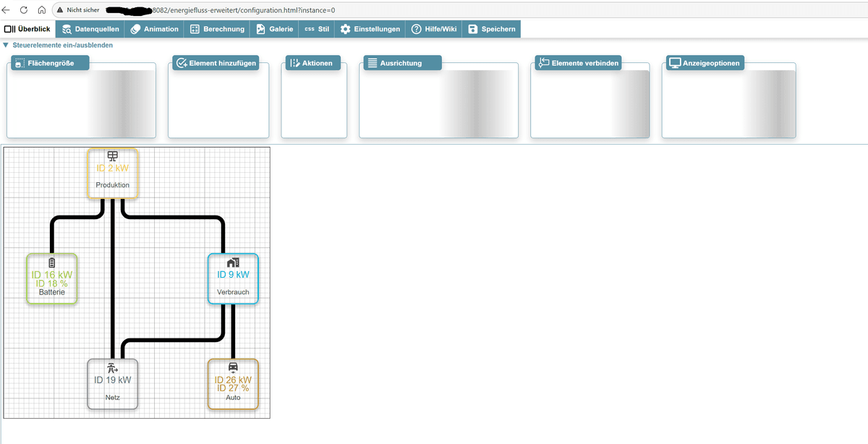The image size is (868, 444).
Task: Switch to the Überblick tab
Action: (x=26, y=29)
